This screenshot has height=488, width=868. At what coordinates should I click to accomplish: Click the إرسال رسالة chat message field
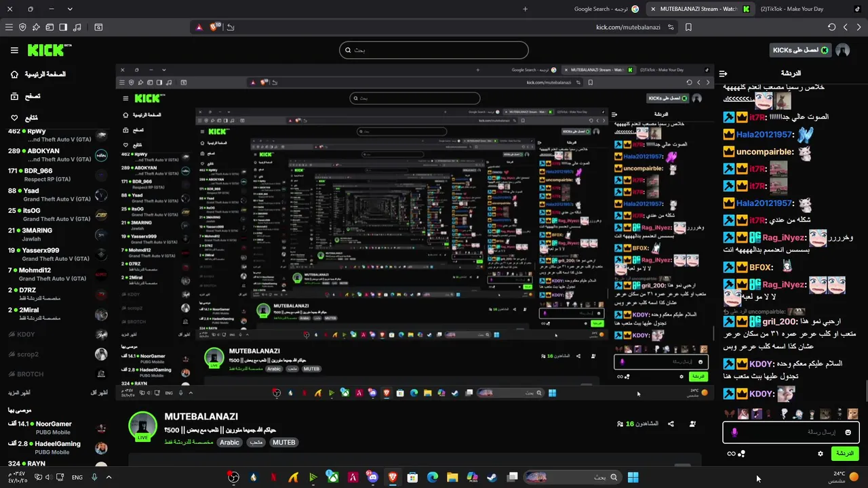coord(791,432)
